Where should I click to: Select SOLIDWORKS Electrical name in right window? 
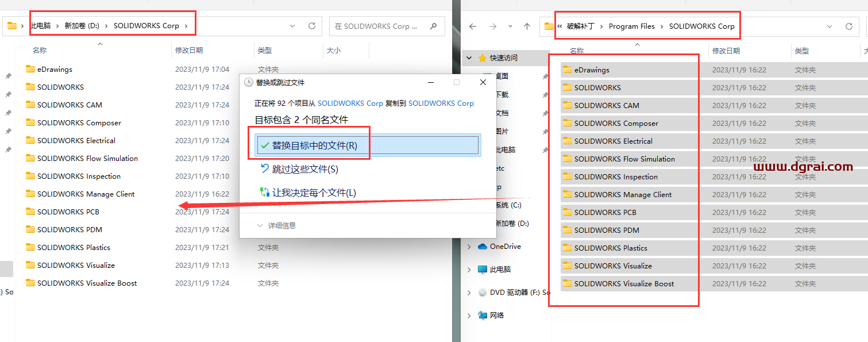[614, 141]
